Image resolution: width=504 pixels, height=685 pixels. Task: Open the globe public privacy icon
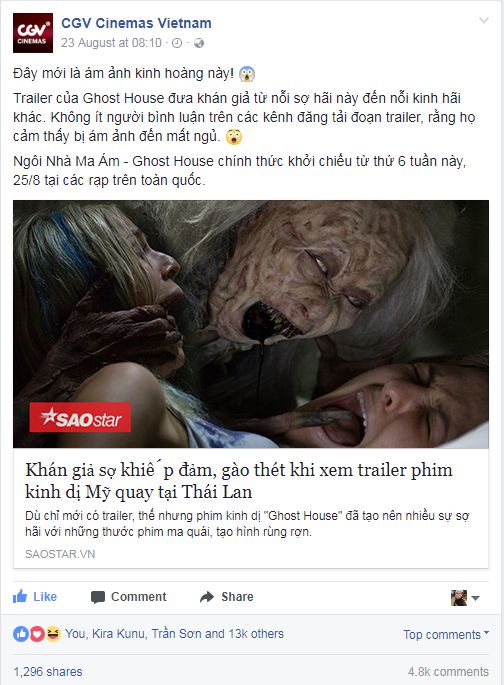pos(199,43)
